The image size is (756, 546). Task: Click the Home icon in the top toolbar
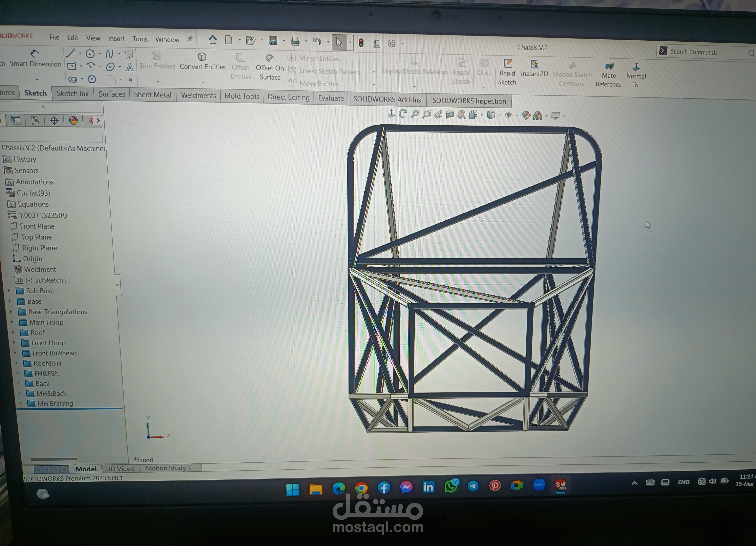(213, 40)
